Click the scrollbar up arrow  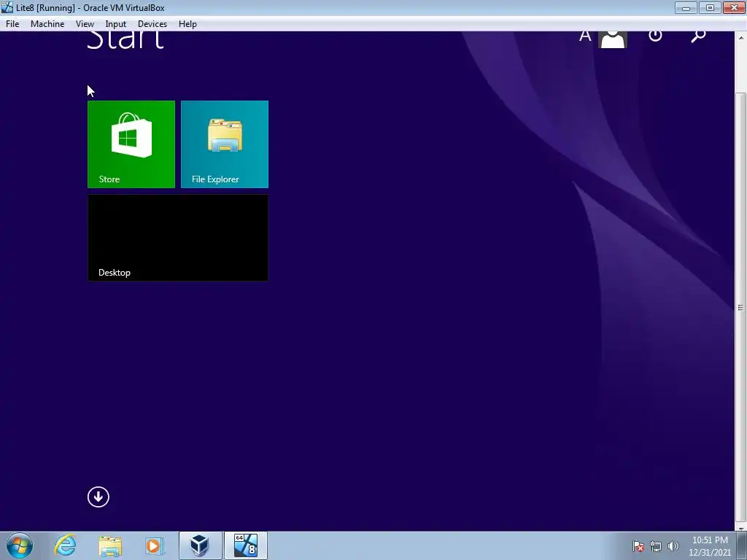[x=740, y=36]
